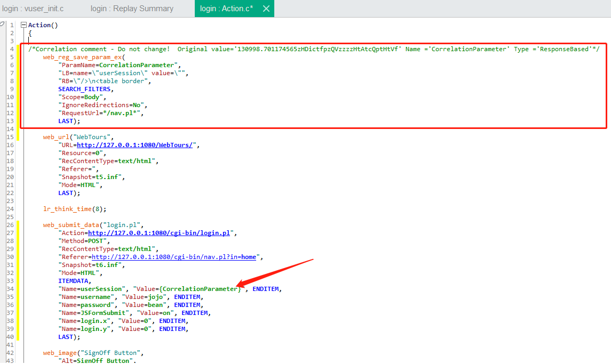
Task: Open the WebTours URL link
Action: (134, 145)
